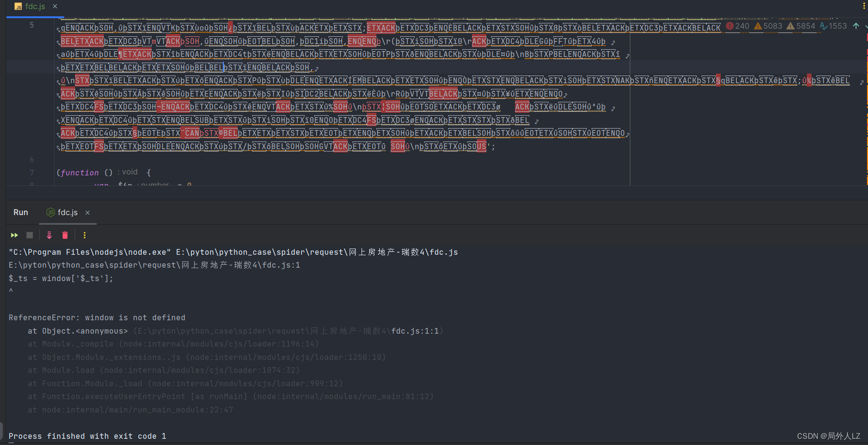Close the fdc.js editor tab
The image size is (868, 445).
pos(55,6)
